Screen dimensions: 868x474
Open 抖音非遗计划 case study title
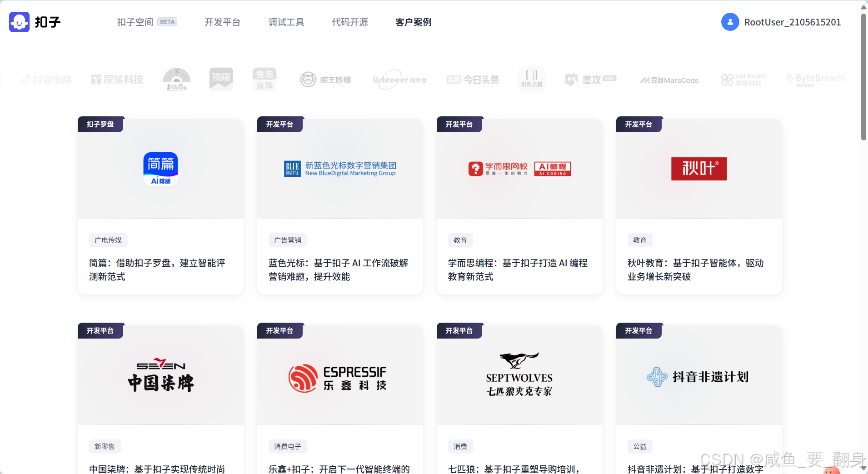[x=696, y=469]
